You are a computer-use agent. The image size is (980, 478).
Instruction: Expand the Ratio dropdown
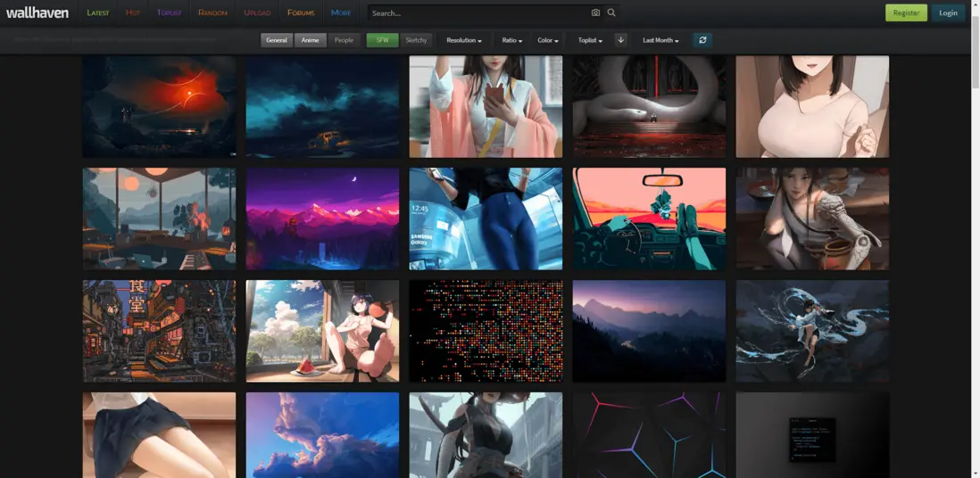pyautogui.click(x=512, y=40)
